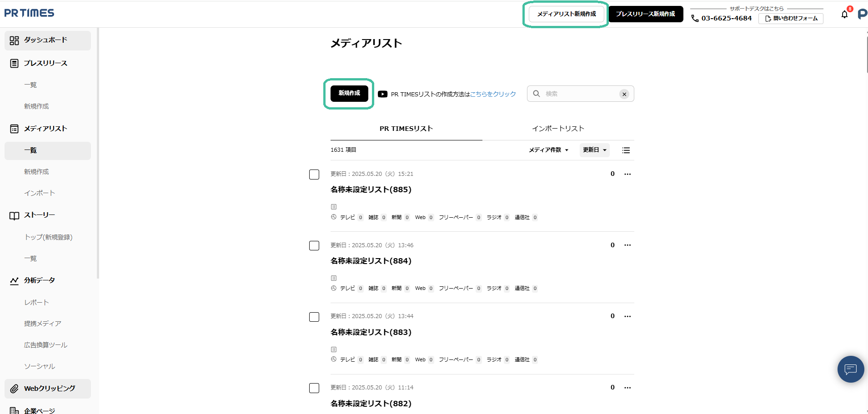Open more options for list 884
The width and height of the screenshot is (868, 414).
pyautogui.click(x=627, y=245)
